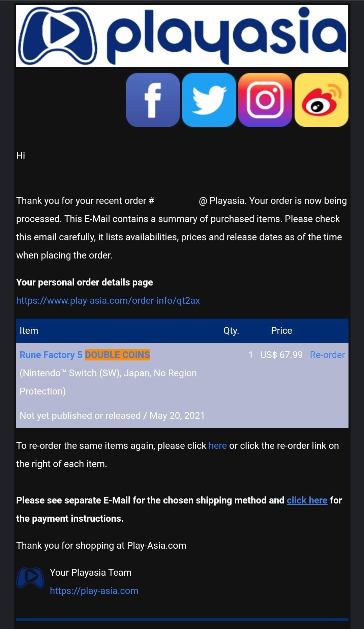
Task: Click the Twitter bird icon
Action: [209, 100]
